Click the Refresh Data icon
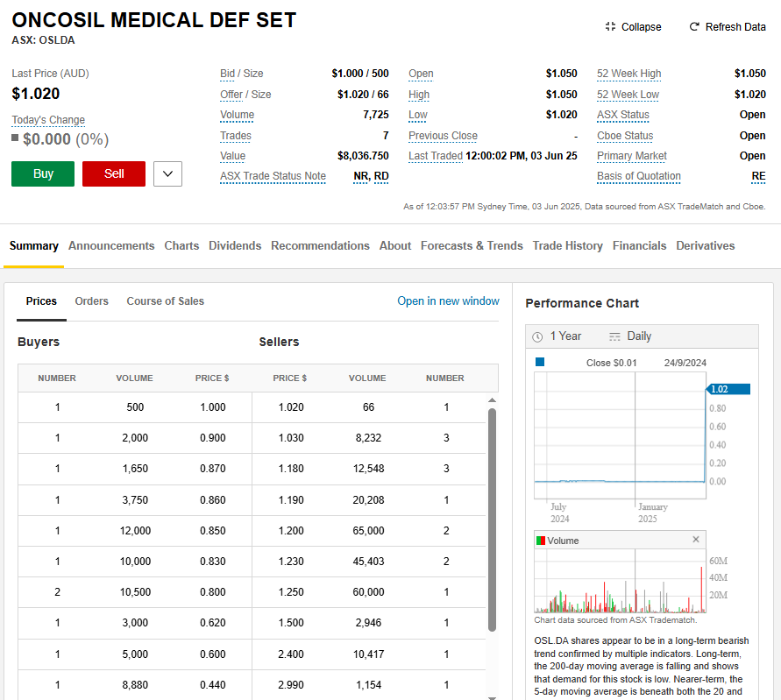Screen dimensions: 781x700 694,26
